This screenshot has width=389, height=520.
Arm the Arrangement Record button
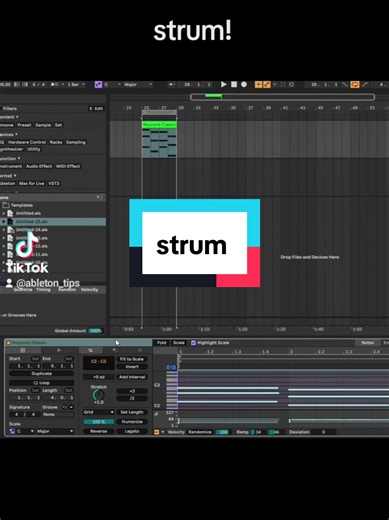(244, 85)
